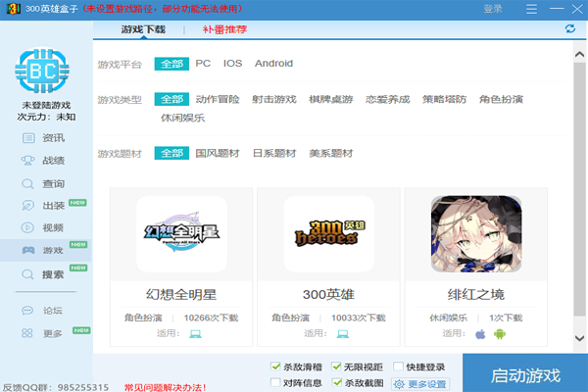The image size is (588, 392).
Task: Filter theme by 美系题材
Action: point(331,153)
